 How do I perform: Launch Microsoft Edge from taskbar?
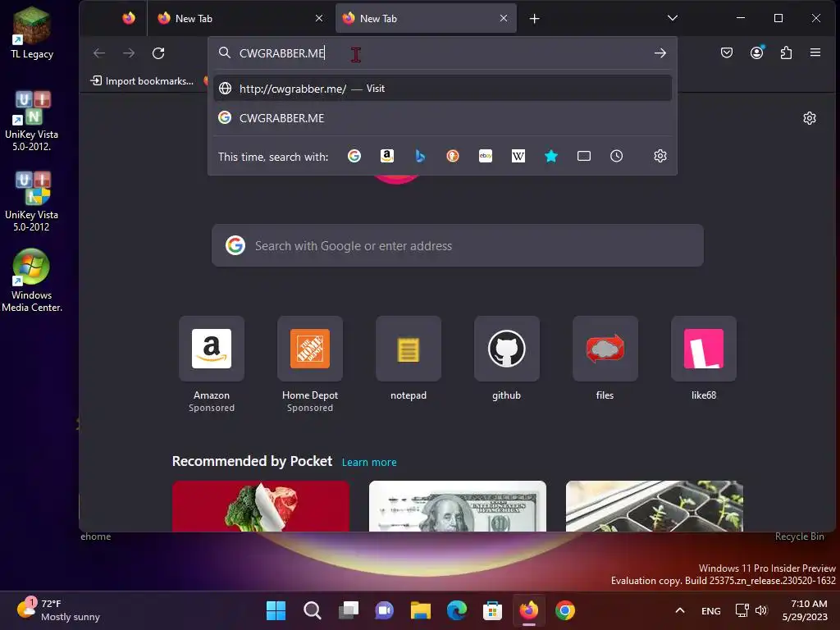click(x=456, y=610)
